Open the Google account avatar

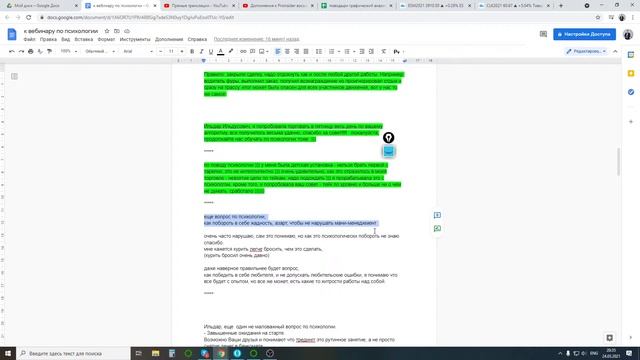click(628, 34)
